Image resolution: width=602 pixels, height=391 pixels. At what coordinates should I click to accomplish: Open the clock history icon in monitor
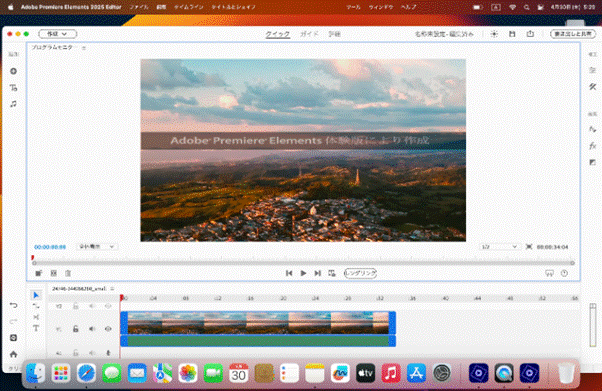click(564, 273)
